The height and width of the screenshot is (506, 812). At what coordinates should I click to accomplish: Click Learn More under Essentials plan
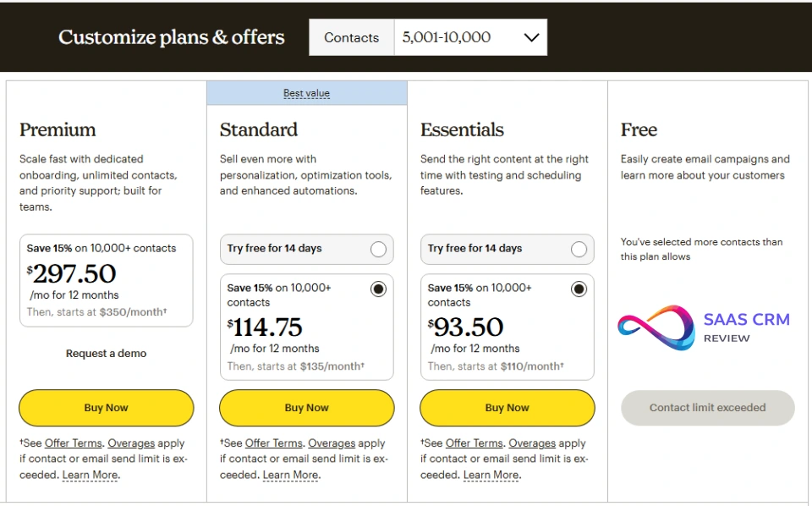click(491, 476)
